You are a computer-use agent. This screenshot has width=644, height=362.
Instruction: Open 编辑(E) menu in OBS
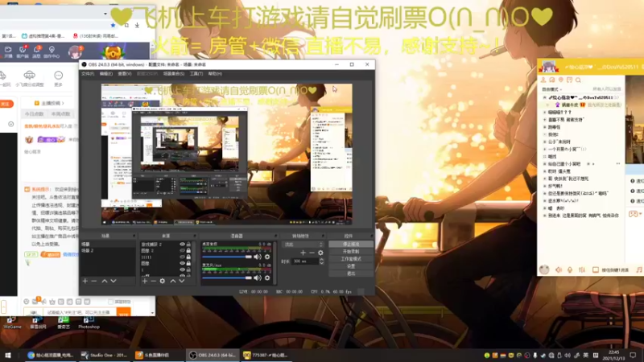[x=106, y=74]
